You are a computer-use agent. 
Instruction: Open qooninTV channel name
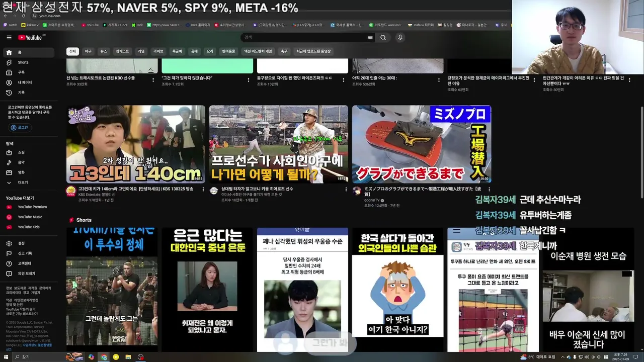pyautogui.click(x=372, y=200)
